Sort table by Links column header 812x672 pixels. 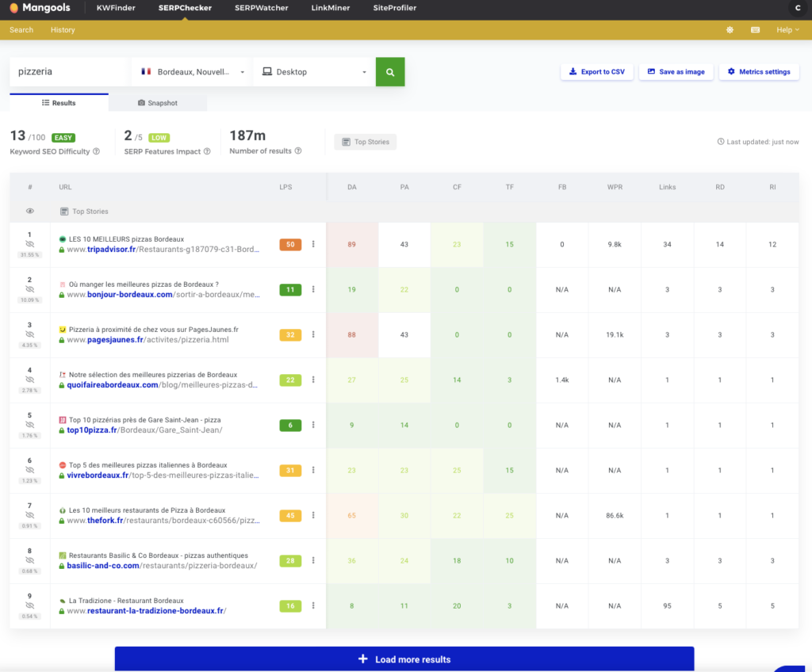pyautogui.click(x=667, y=187)
